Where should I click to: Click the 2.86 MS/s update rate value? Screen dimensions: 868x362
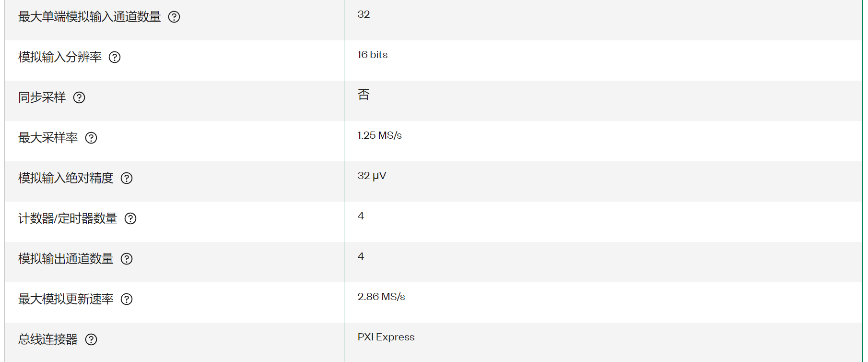[x=381, y=297]
